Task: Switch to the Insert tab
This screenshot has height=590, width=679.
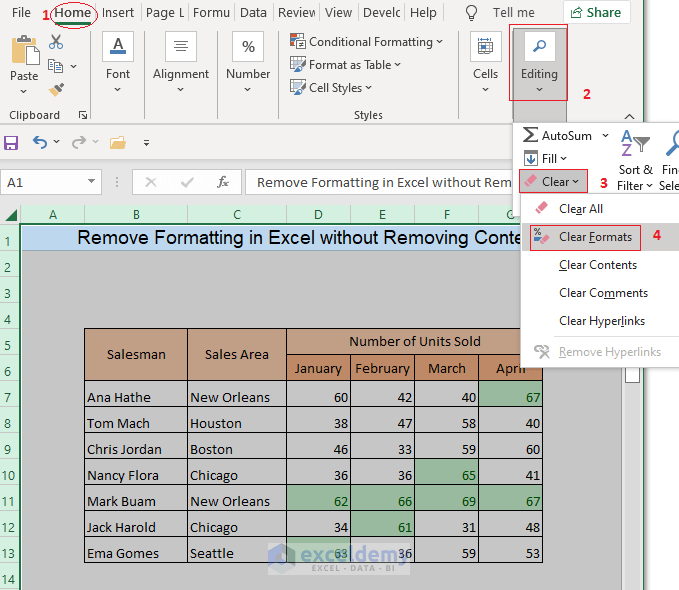Action: (118, 13)
